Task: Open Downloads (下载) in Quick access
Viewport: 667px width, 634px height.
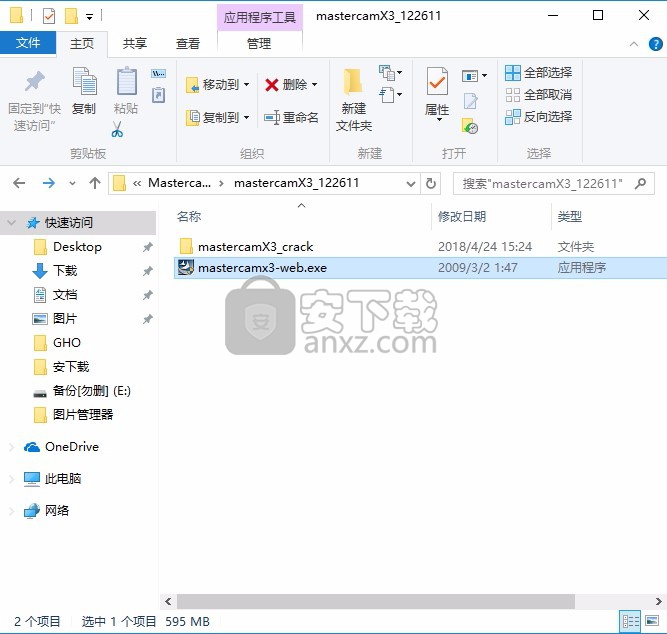Action: 65,271
